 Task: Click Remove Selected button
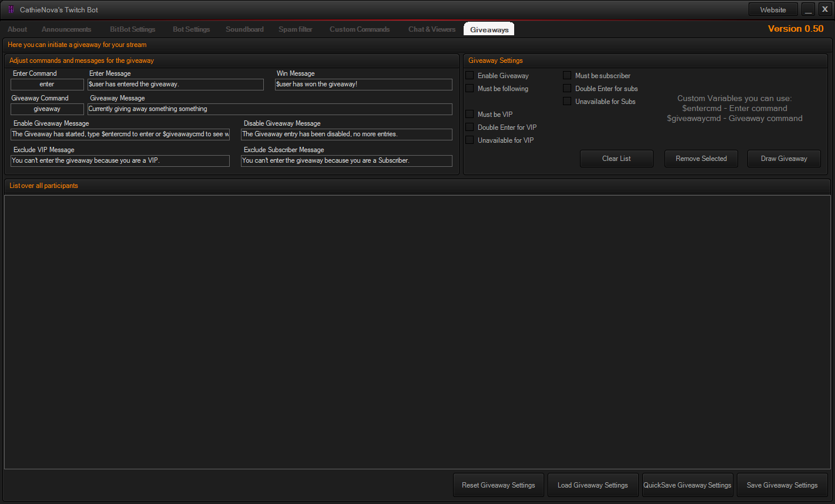click(x=701, y=159)
